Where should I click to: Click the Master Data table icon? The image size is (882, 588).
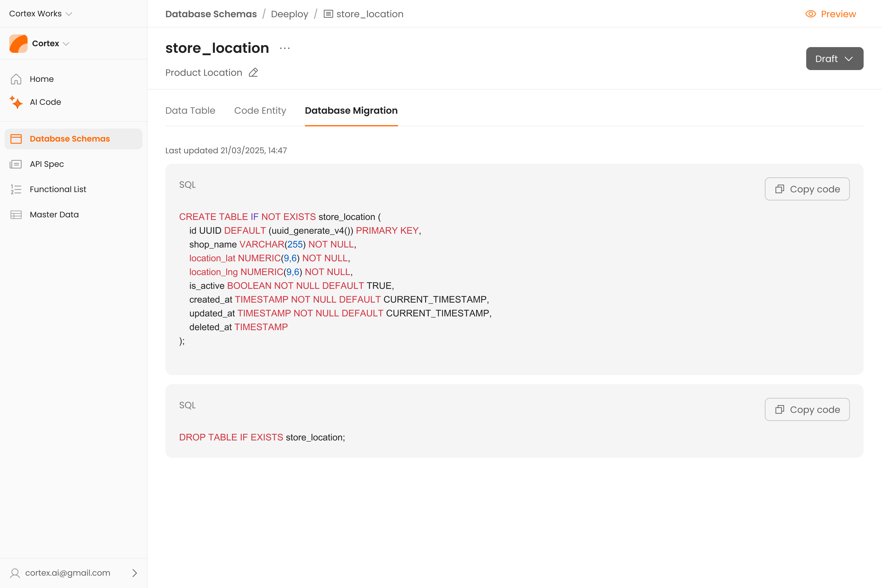point(16,214)
